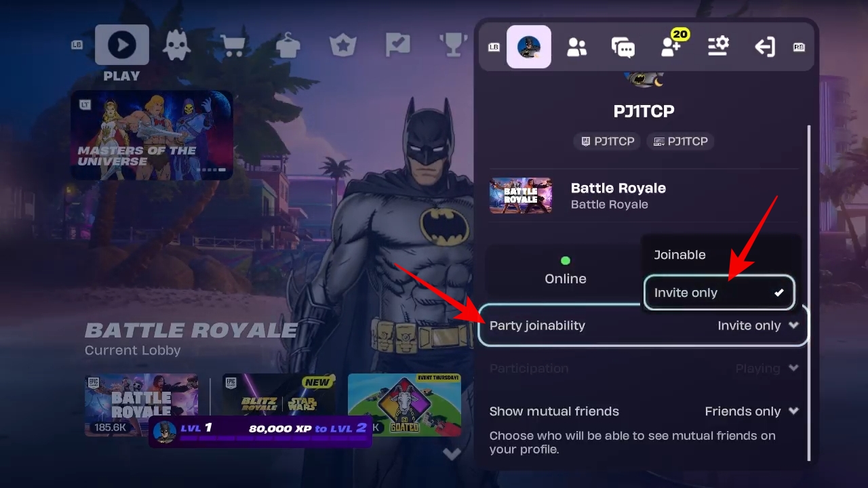Viewport: 868px width, 488px height.
Task: Click the 'Choose who will be able' description
Action: tap(633, 442)
